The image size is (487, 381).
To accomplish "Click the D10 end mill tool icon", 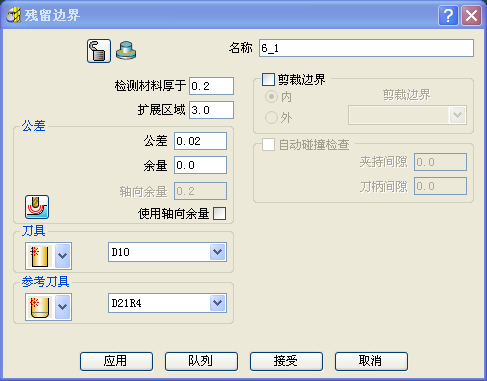I will 39,256.
